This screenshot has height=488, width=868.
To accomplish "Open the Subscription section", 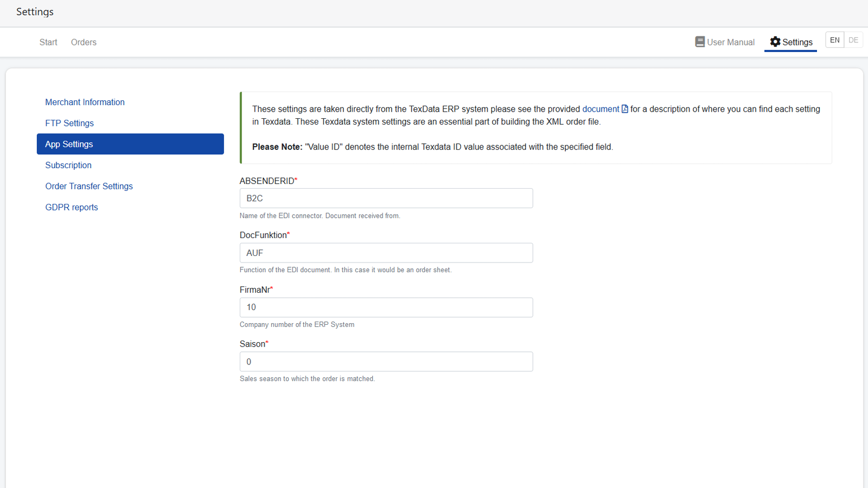I will click(68, 165).
